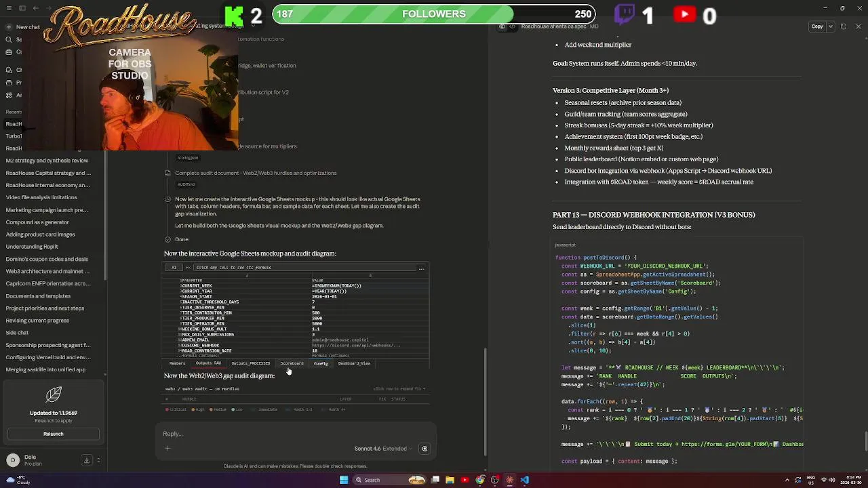Open the Scoreboard sheet tab
The width and height of the screenshot is (868, 488).
pos(292,363)
